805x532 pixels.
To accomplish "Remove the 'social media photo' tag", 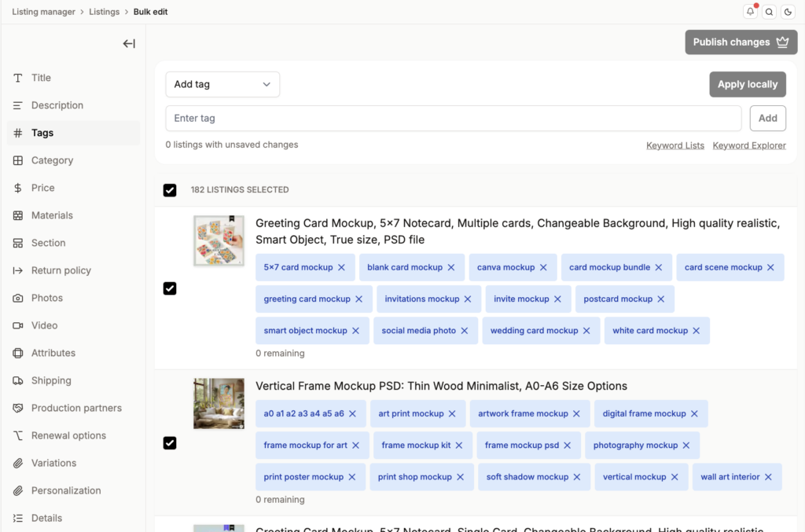I will coord(465,331).
